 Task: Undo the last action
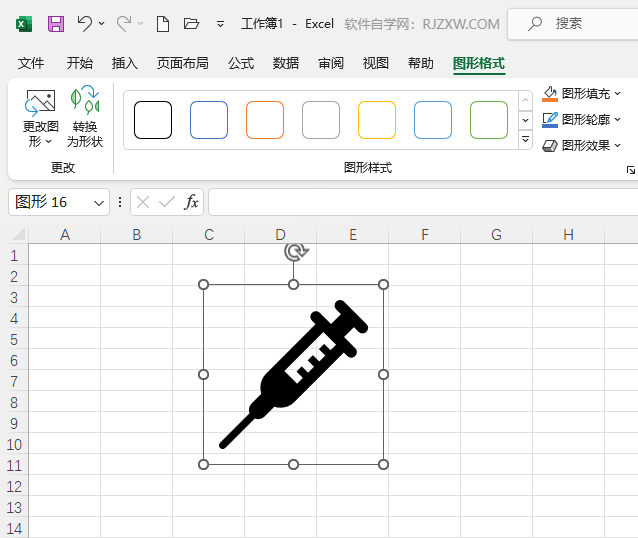coord(85,24)
